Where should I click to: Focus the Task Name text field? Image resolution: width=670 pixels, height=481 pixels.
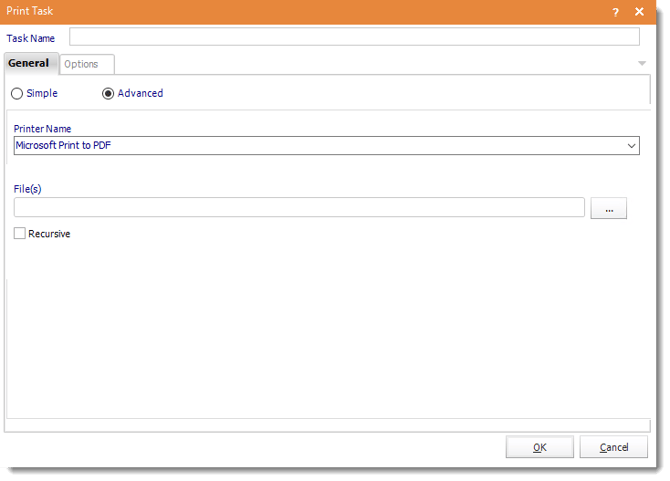point(354,37)
